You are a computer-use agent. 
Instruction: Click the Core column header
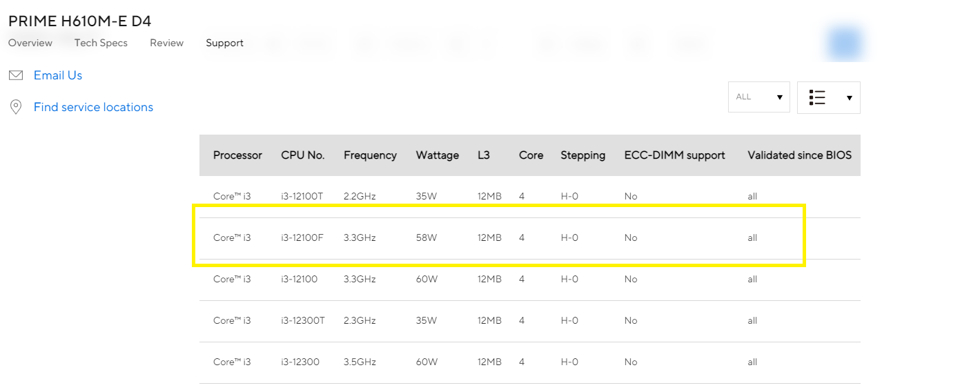tap(531, 155)
